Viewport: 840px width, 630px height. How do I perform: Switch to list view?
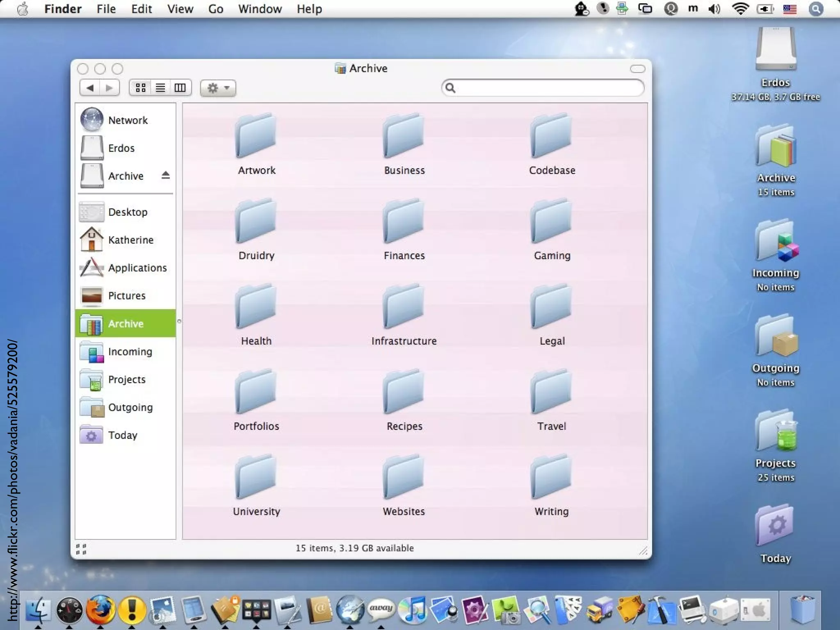coord(160,88)
